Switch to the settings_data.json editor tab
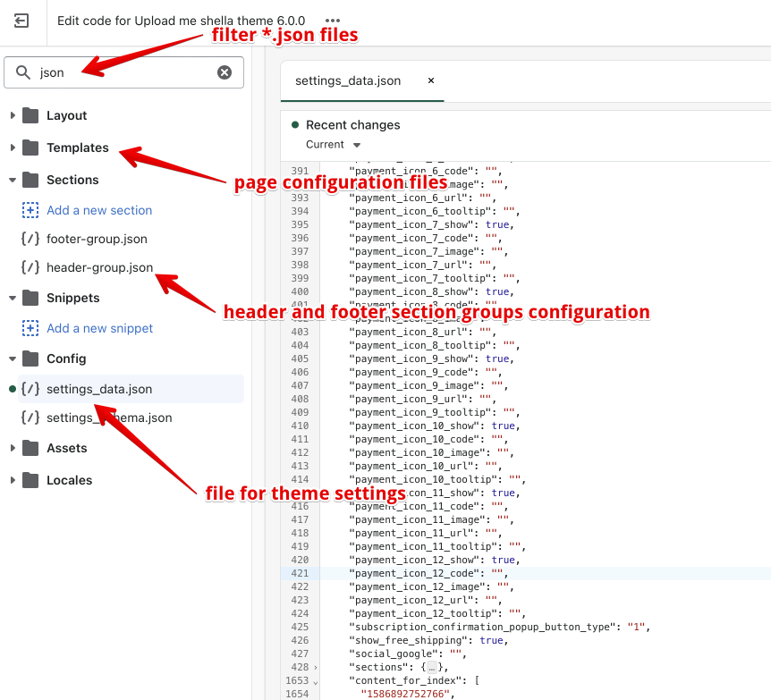This screenshot has height=700, width=771. pos(348,80)
